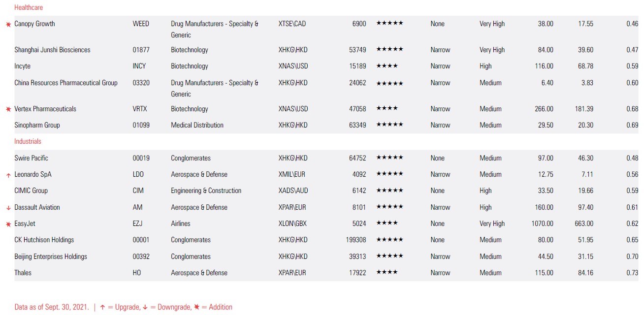Click the addition star beside Vertex Pharmaceuticals

click(8, 109)
